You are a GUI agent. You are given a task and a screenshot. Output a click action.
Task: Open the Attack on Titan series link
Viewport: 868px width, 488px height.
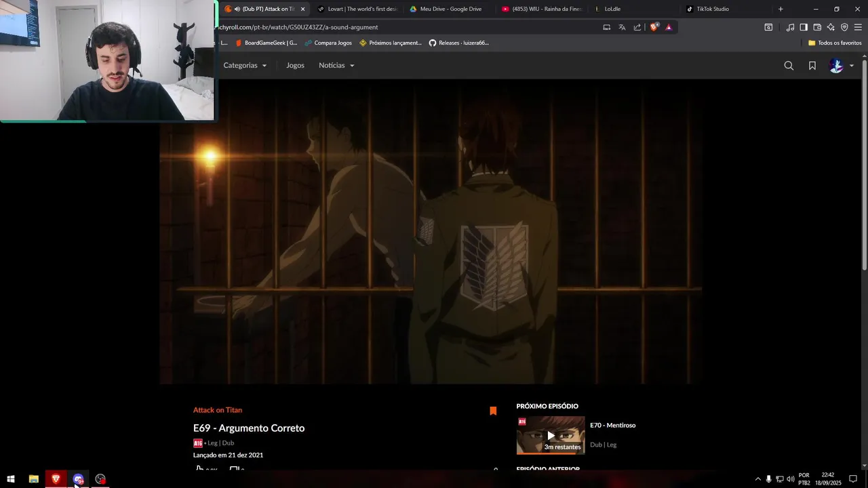(218, 410)
